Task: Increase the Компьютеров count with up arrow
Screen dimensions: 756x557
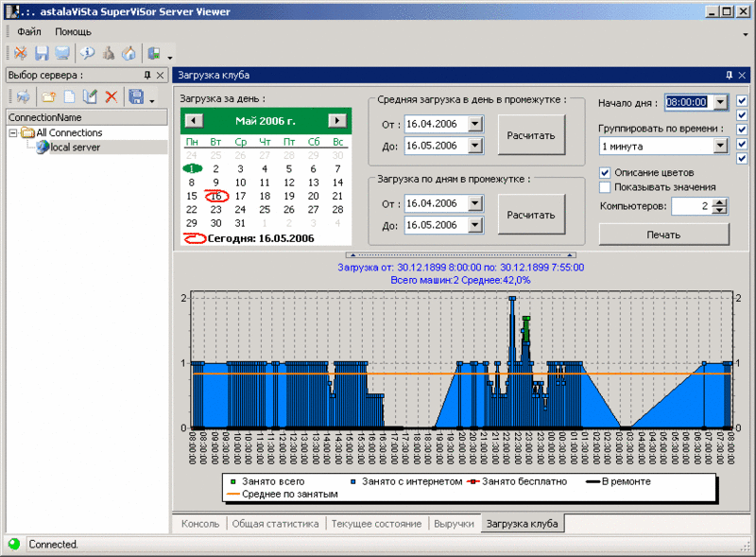Action: click(720, 202)
